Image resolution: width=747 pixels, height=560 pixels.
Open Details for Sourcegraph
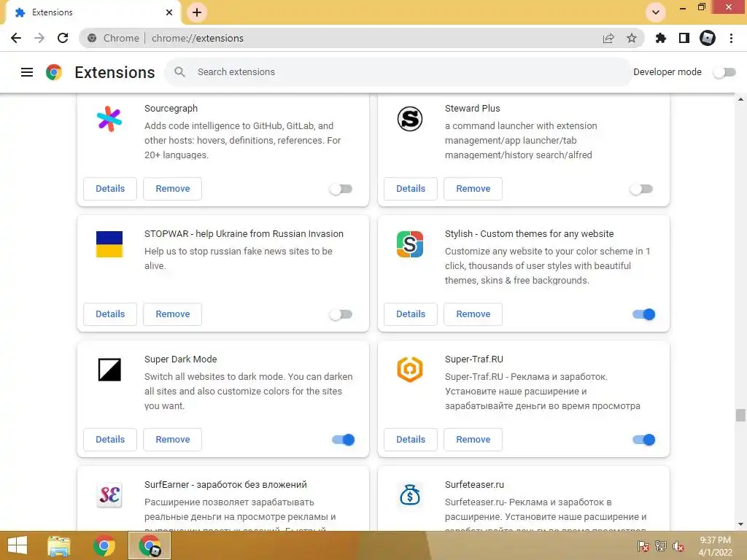pos(110,189)
